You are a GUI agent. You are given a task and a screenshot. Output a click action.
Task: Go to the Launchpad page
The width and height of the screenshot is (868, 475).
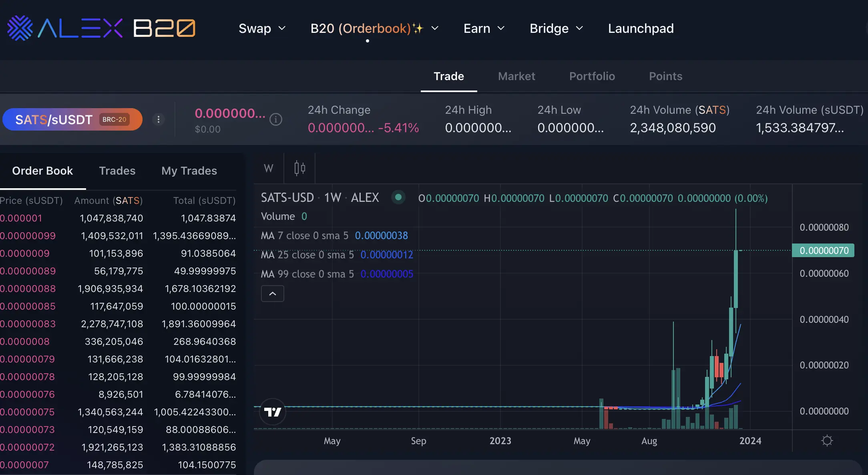[641, 28]
